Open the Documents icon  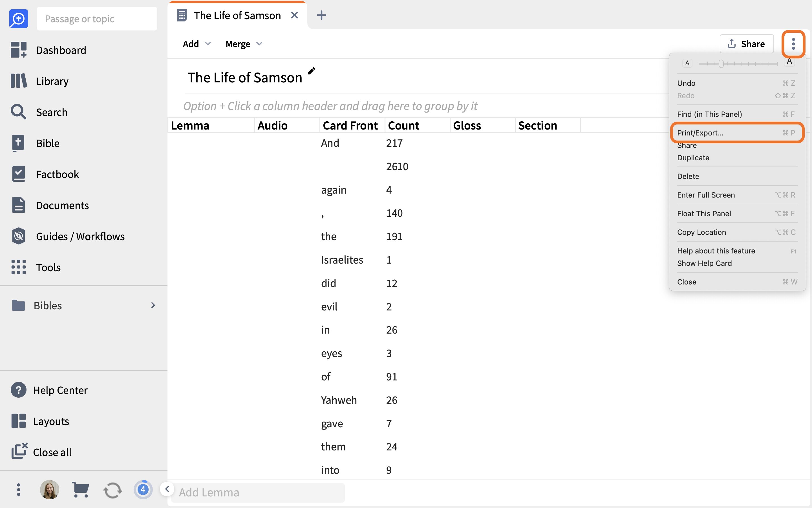coord(18,205)
